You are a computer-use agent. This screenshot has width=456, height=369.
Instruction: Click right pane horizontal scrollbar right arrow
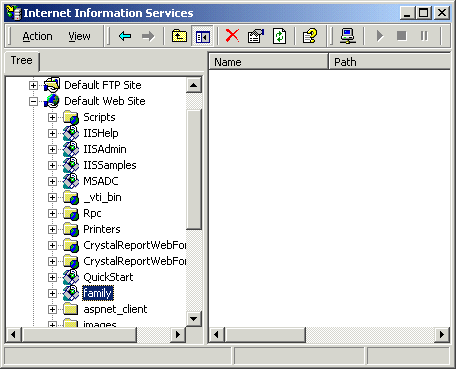pos(442,334)
